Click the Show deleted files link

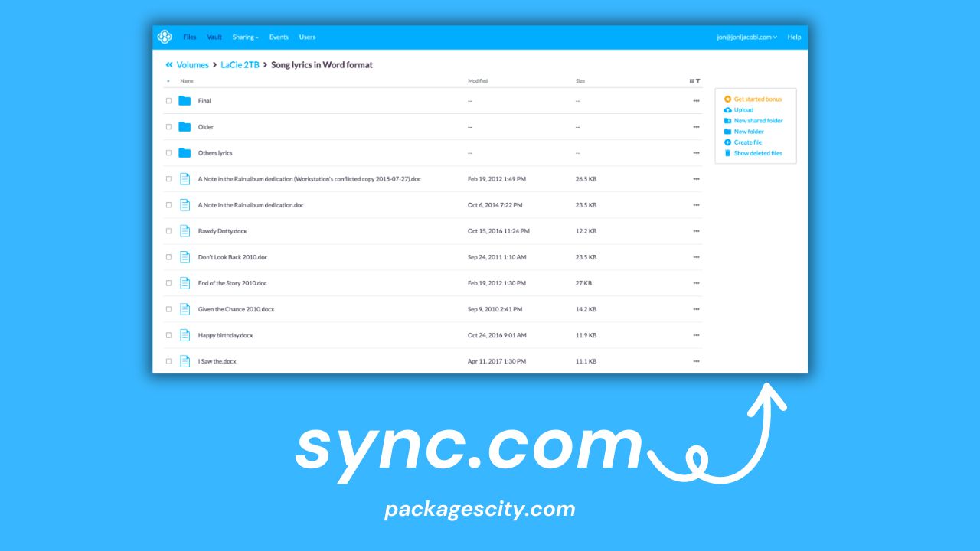[x=758, y=153]
